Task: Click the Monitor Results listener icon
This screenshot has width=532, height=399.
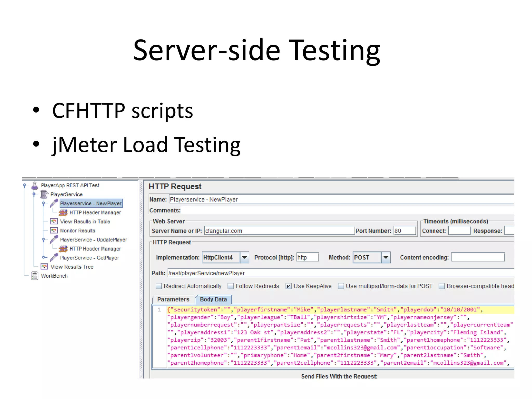Action: click(54, 230)
